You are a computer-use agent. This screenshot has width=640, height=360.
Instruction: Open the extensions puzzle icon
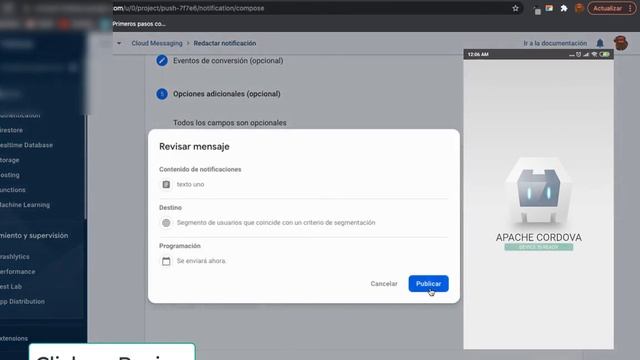(564, 8)
